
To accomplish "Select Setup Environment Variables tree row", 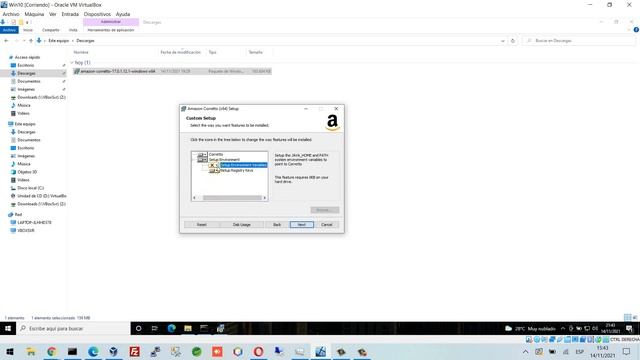I will (x=243, y=165).
